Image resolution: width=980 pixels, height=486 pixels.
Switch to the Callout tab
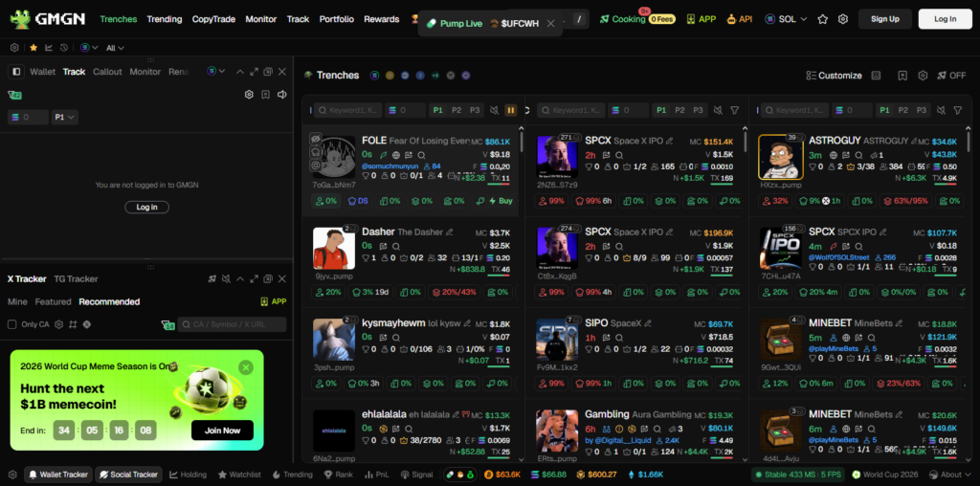click(x=107, y=72)
